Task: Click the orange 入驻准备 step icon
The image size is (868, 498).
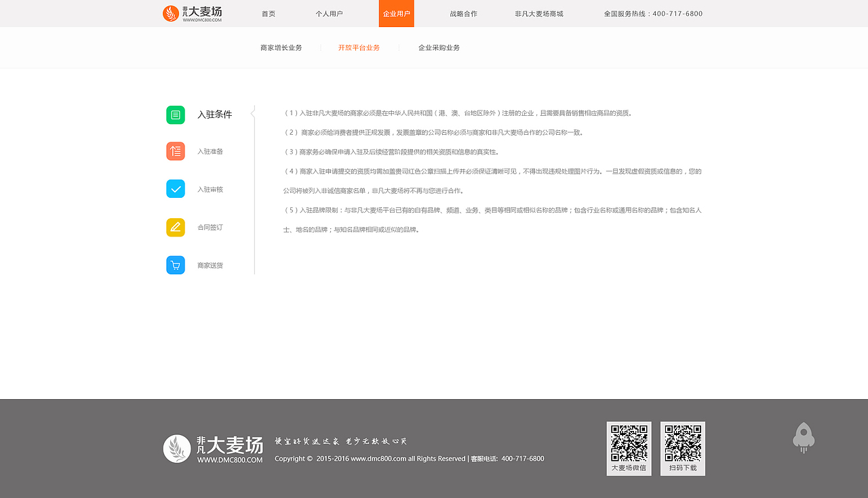Action: pos(175,151)
